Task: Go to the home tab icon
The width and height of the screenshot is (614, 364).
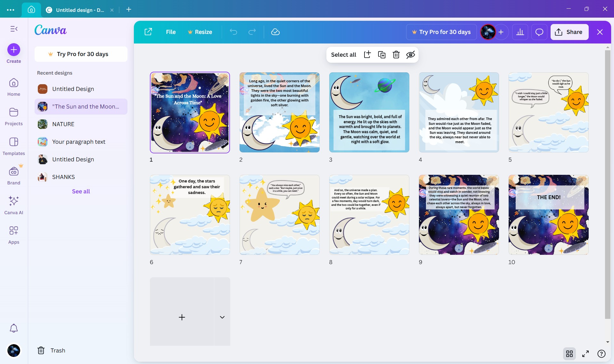Action: pyautogui.click(x=31, y=10)
